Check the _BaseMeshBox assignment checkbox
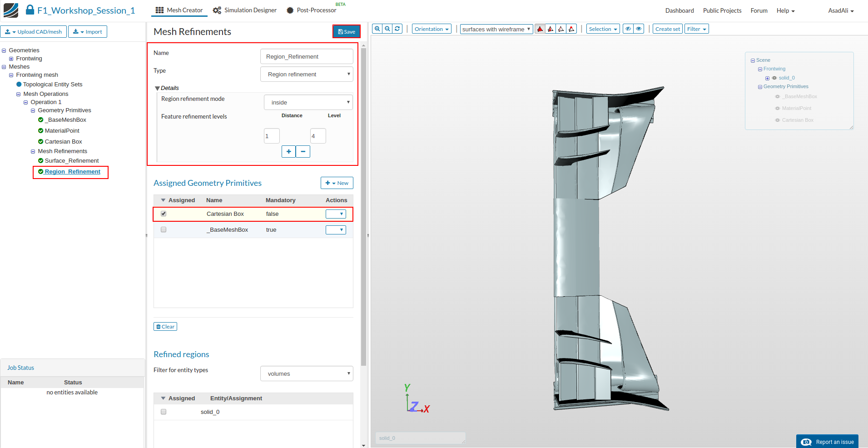The image size is (868, 448). (164, 229)
